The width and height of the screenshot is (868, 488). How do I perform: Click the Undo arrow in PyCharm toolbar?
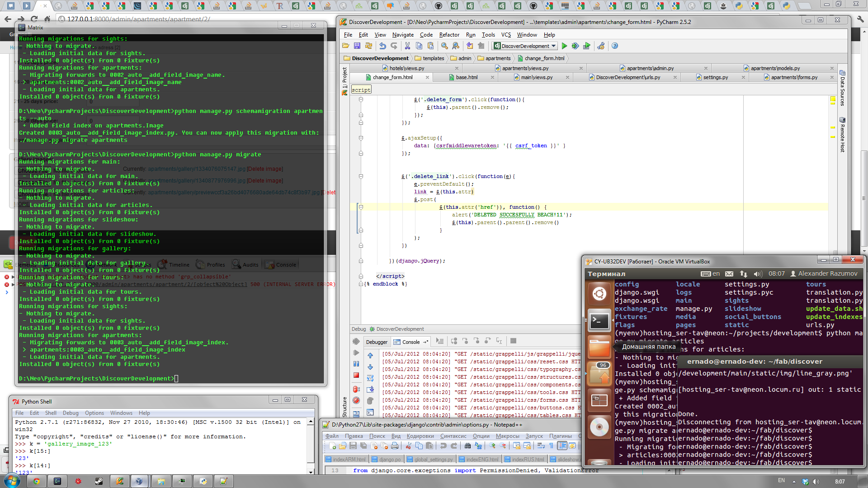point(383,46)
